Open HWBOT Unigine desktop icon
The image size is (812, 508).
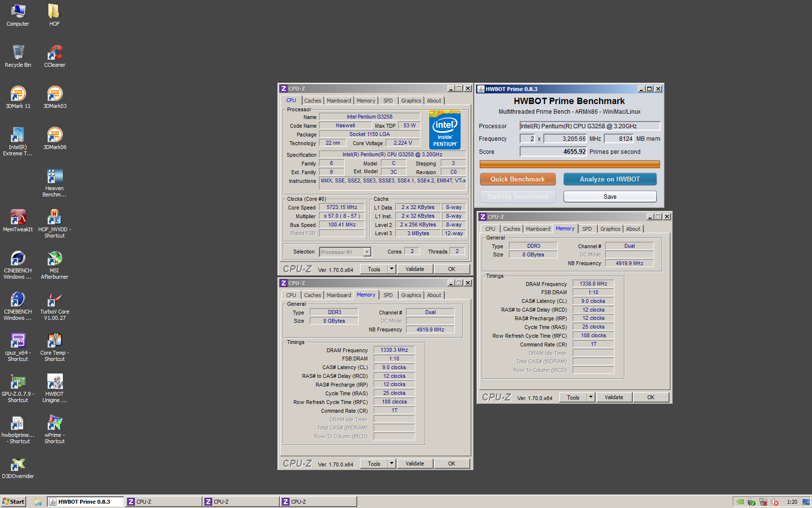pos(55,388)
